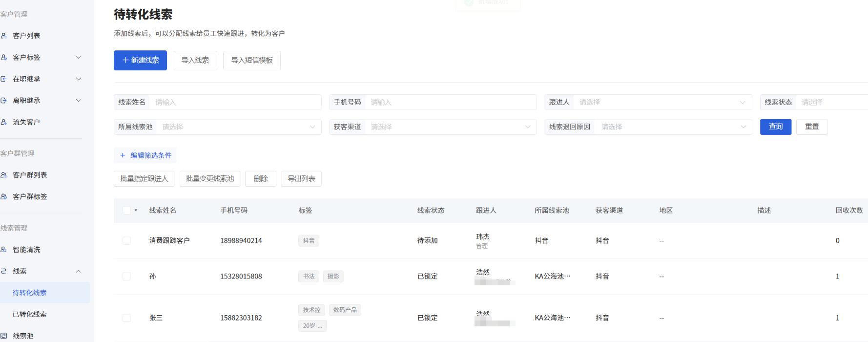Screen dimensions: 868x342
Task: Click the 书法 tag
Action: [309, 277]
